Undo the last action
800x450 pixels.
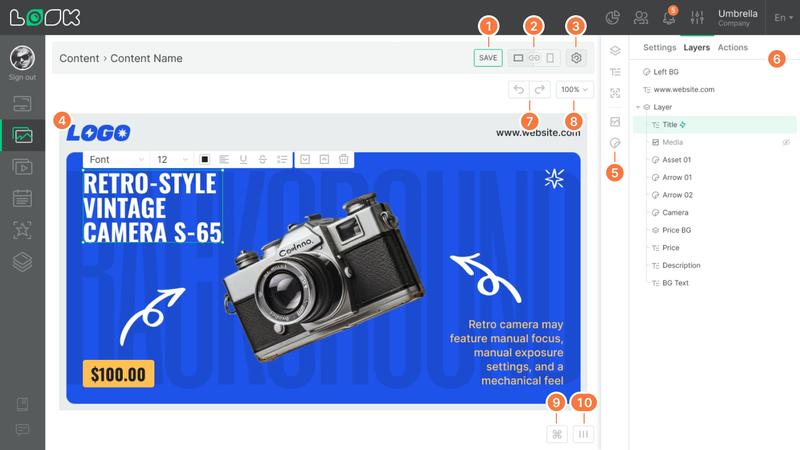click(x=518, y=90)
